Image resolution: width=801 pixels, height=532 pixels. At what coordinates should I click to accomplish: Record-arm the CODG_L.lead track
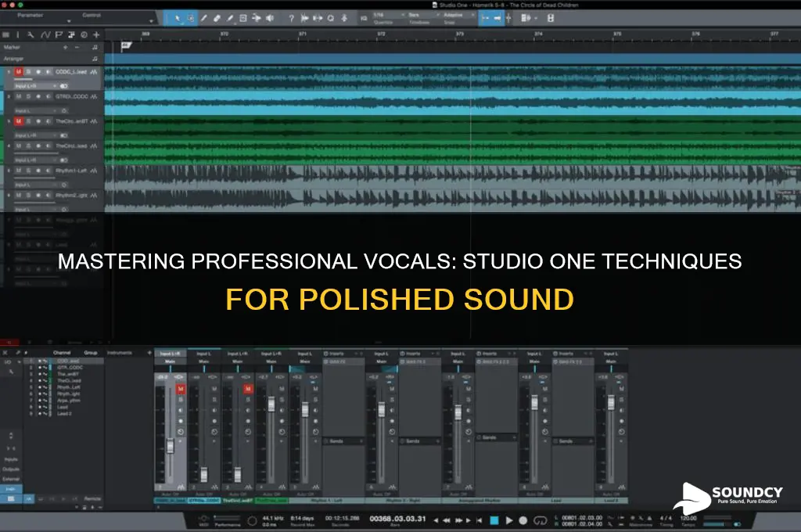click(x=38, y=72)
